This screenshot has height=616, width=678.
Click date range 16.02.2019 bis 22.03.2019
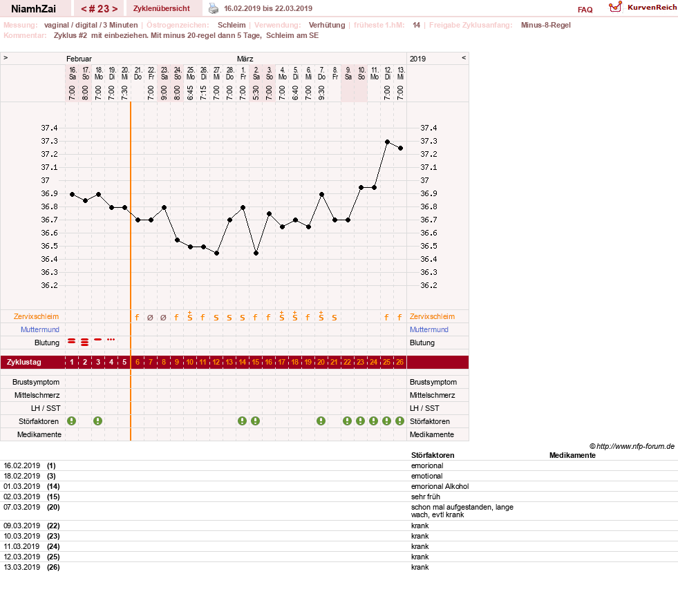[x=268, y=9]
